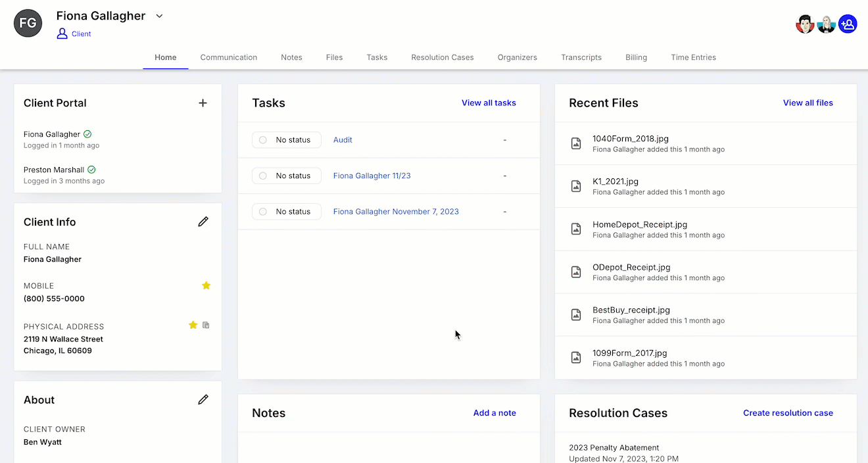Click the star icon next to Physical Address

pyautogui.click(x=193, y=325)
